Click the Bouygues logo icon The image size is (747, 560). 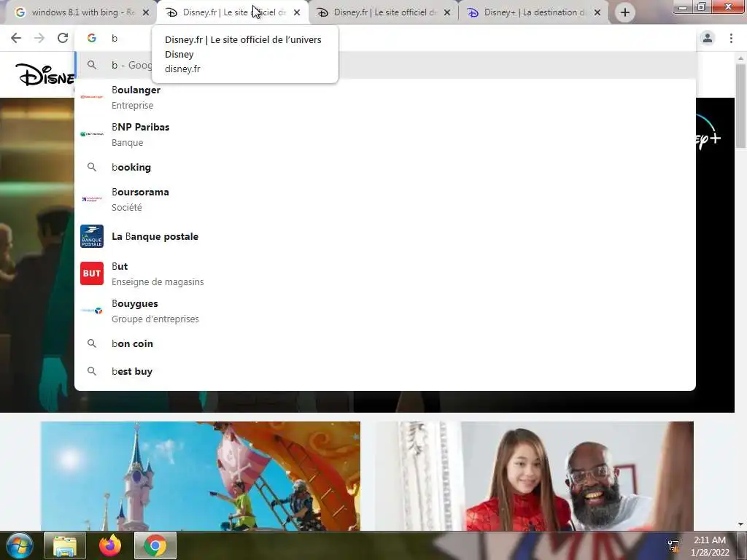click(92, 311)
